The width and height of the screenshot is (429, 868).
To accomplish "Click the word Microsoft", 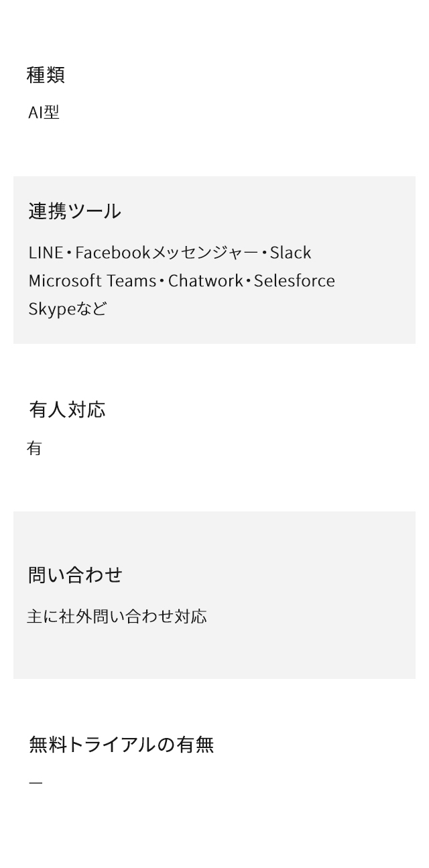I will [64, 281].
